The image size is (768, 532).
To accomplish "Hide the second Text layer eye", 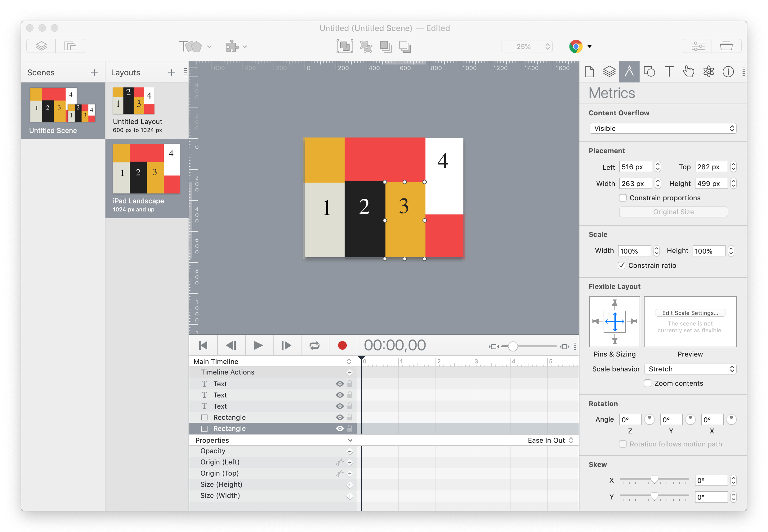I will [x=340, y=395].
